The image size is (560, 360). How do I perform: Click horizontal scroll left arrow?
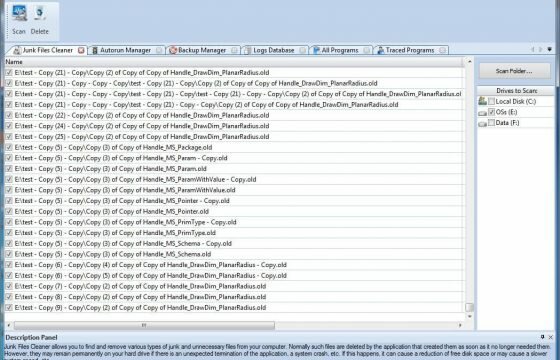click(x=9, y=325)
